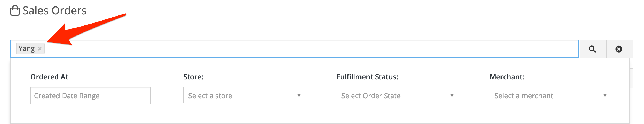Click the Merchant: label
The image size is (644, 124).
(507, 77)
